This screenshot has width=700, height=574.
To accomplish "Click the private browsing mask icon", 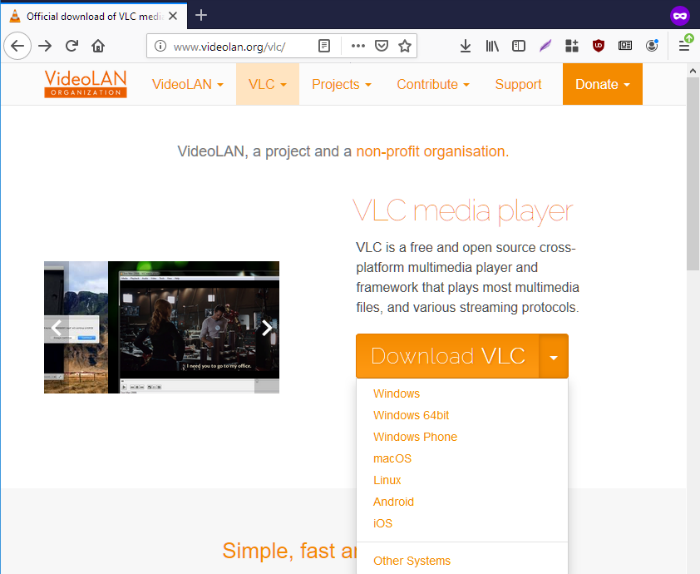I will point(680,16).
